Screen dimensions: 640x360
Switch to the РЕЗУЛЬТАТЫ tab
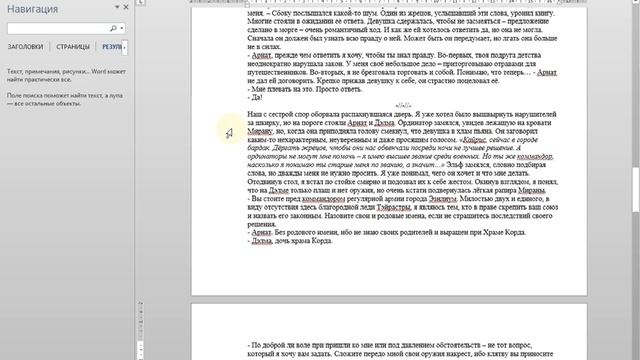pos(111,47)
